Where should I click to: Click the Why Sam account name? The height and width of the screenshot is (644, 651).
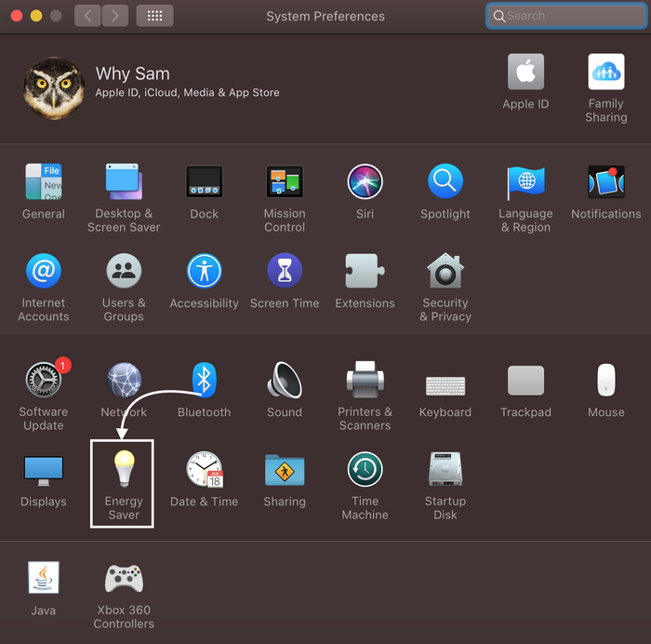(132, 74)
